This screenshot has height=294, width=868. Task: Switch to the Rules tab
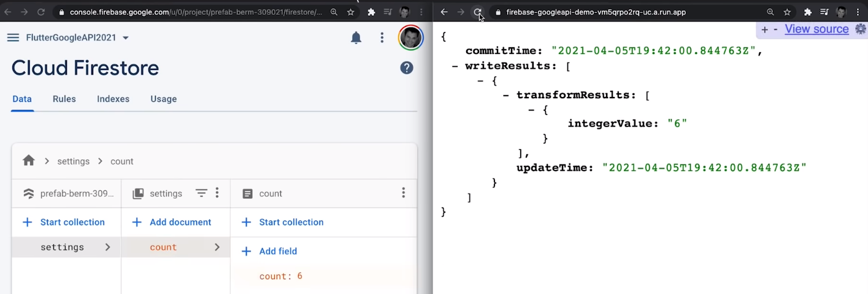coord(64,99)
